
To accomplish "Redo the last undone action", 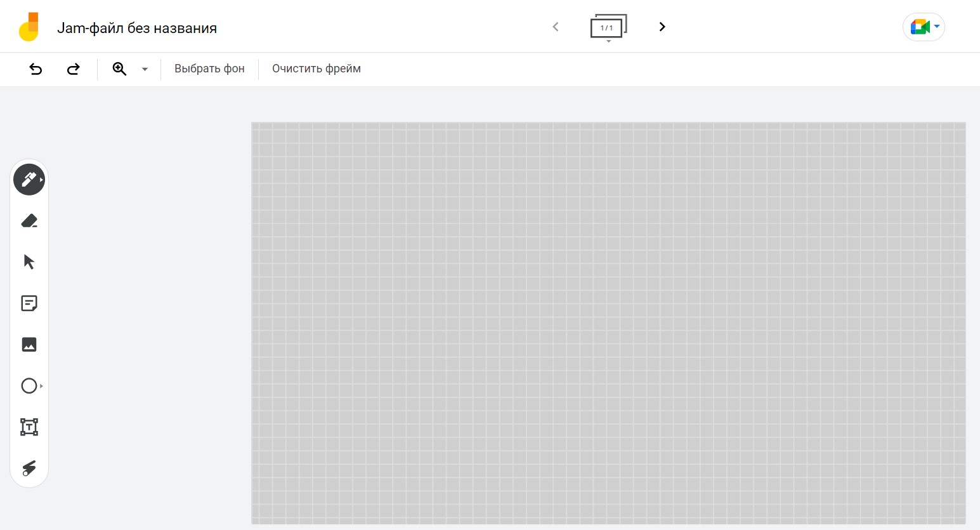I will tap(74, 69).
